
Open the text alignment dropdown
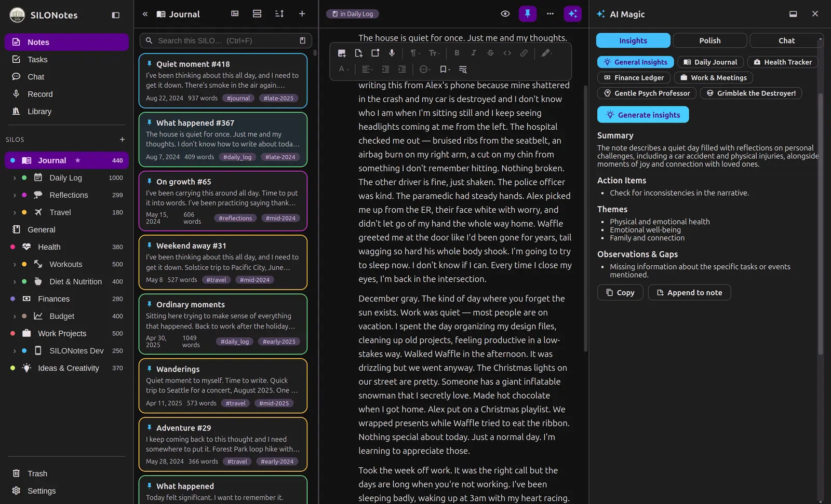(367, 69)
